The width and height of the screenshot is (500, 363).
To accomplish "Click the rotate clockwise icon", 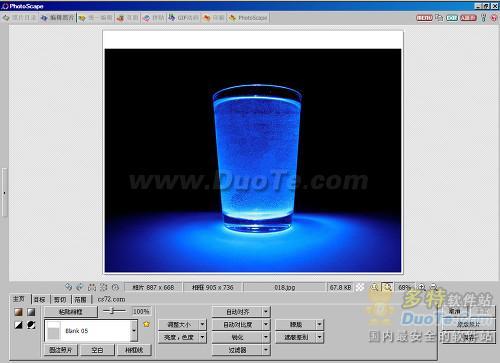I will pos(80,287).
